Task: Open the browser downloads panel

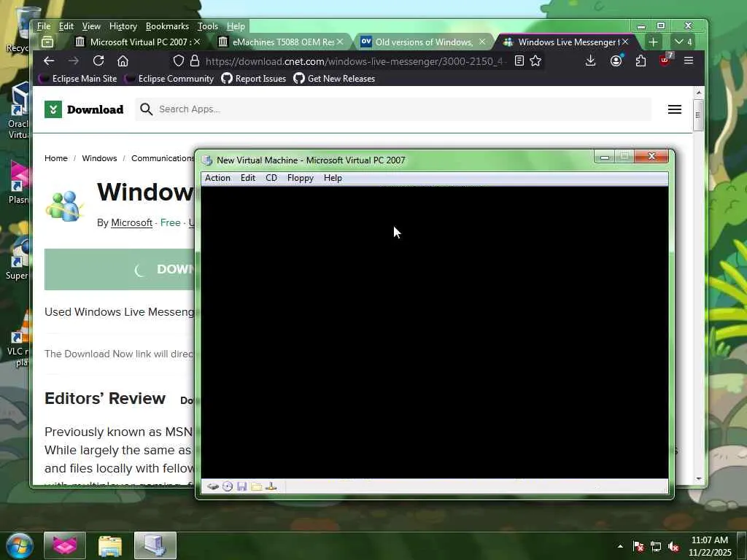Action: (590, 61)
